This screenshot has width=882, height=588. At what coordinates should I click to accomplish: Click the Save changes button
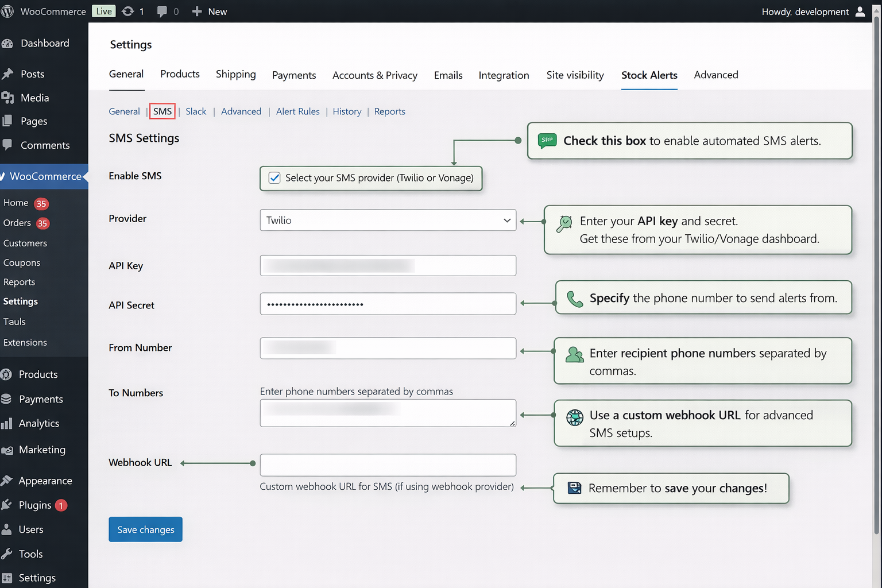[x=145, y=529]
